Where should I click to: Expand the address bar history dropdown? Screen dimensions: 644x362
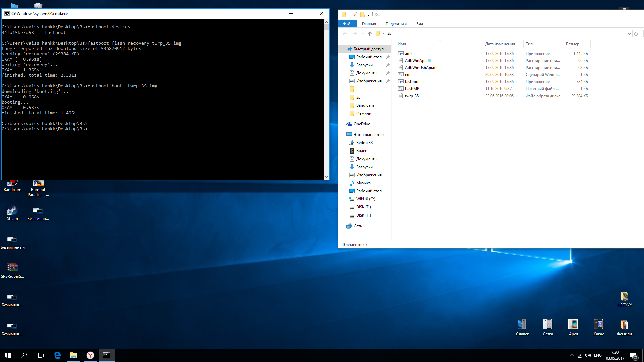(x=629, y=34)
